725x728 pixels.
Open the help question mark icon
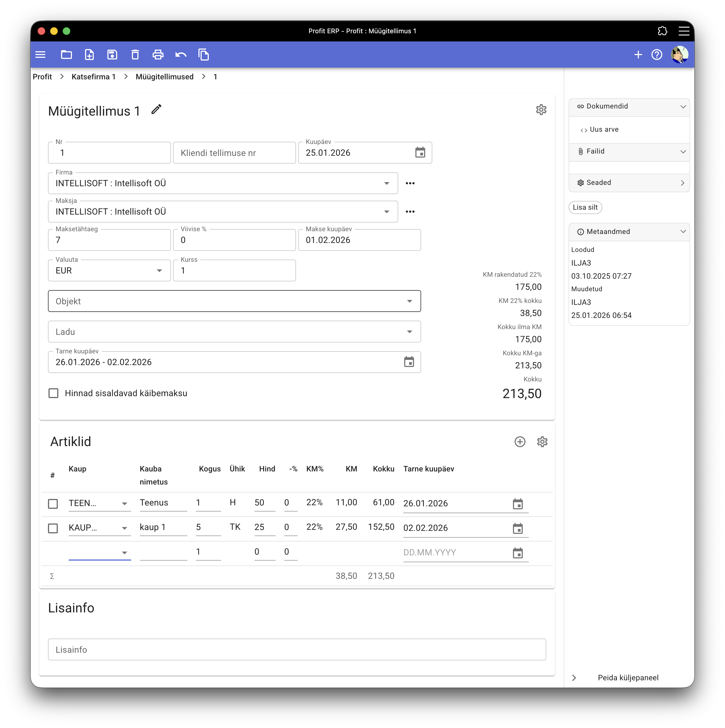657,55
